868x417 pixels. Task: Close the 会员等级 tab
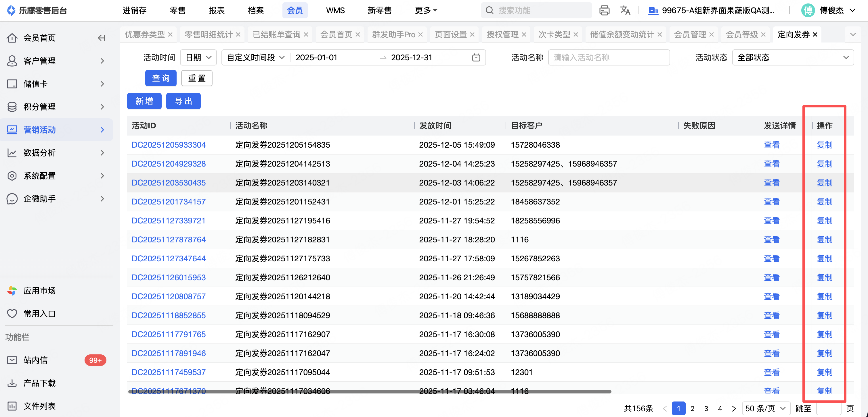pos(763,35)
